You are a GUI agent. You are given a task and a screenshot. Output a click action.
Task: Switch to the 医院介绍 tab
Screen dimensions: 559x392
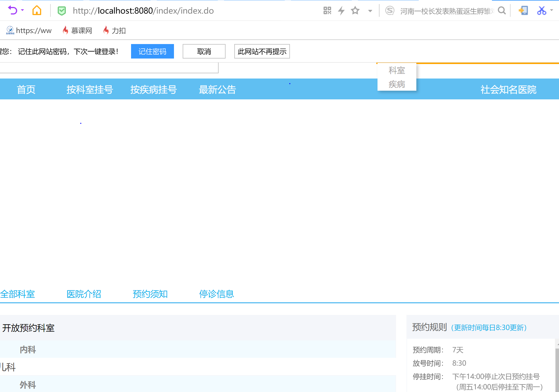click(x=84, y=294)
